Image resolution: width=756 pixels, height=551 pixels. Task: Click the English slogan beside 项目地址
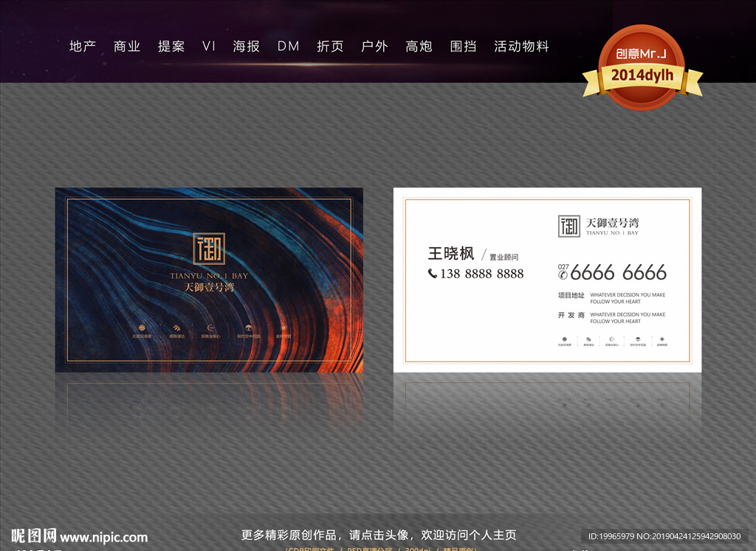tap(628, 298)
